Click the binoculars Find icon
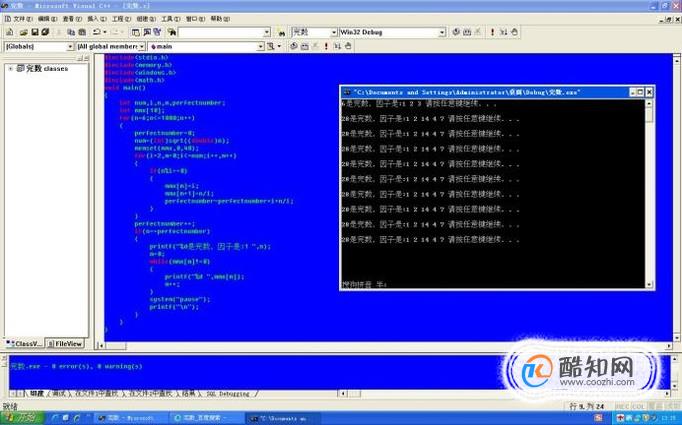 pyautogui.click(x=281, y=33)
